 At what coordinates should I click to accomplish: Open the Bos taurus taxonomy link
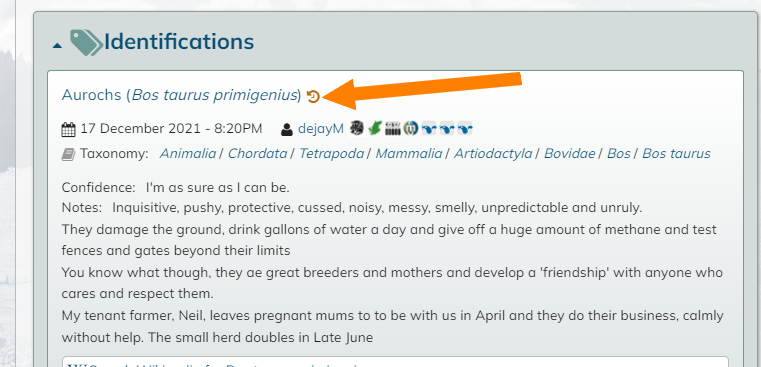pyautogui.click(x=676, y=153)
